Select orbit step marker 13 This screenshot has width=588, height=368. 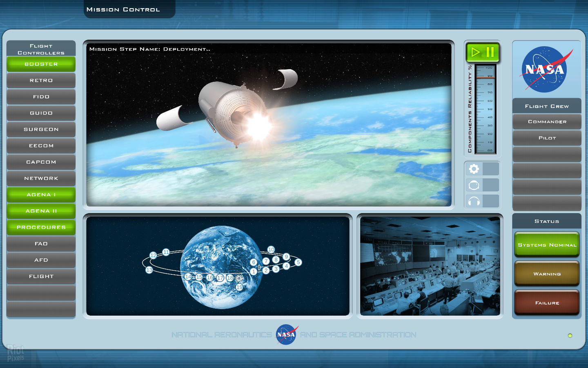point(149,270)
